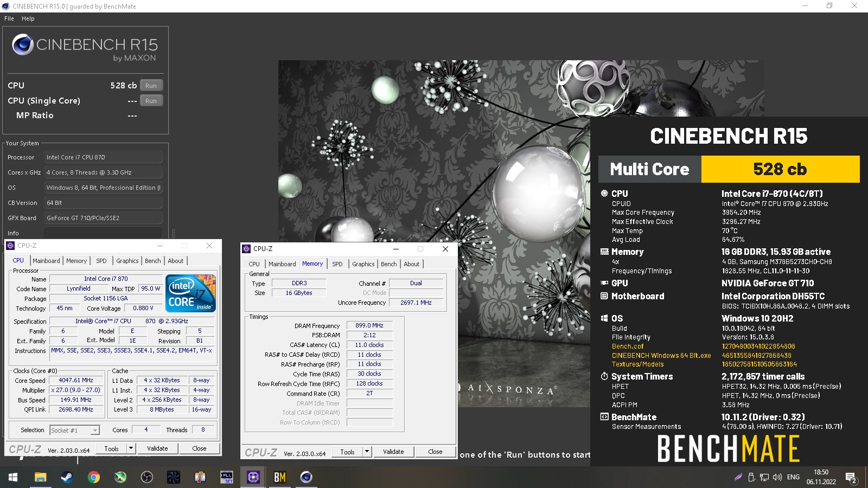868x488 pixels.
Task: Open Google Chrome from the taskbar
Action: click(94, 477)
